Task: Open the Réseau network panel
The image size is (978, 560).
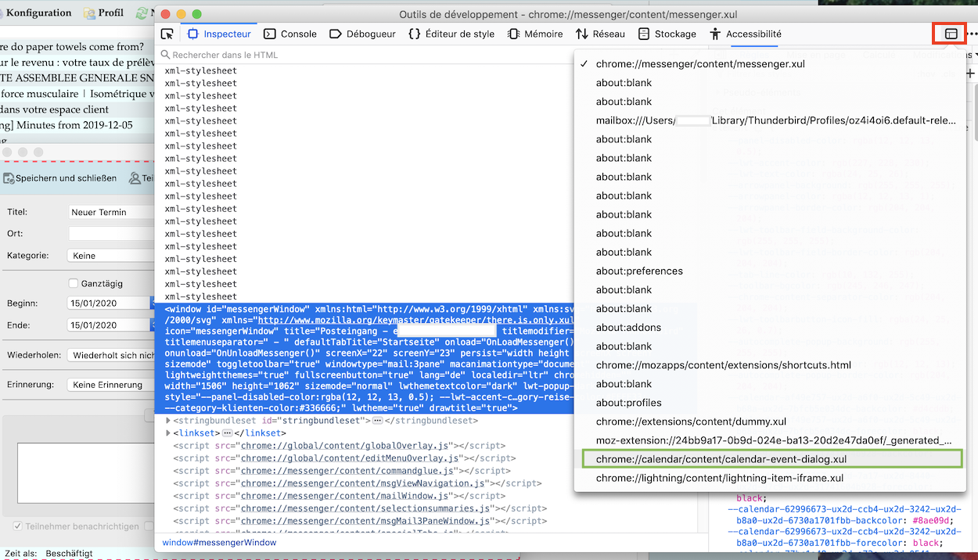Action: (x=600, y=34)
